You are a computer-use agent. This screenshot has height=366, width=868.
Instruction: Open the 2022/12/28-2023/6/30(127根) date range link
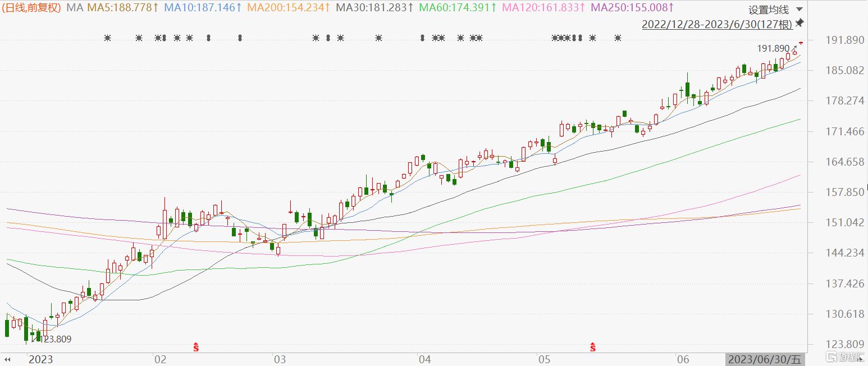(x=717, y=24)
